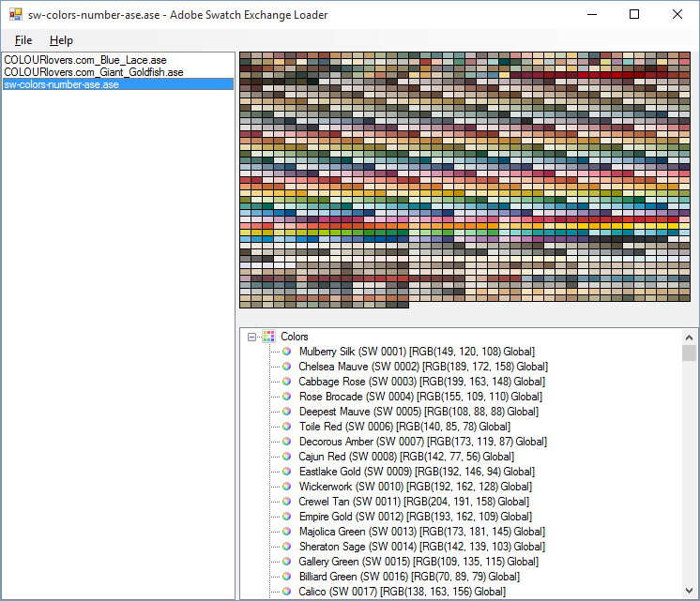Open the File menu
This screenshot has height=601, width=700.
point(23,40)
